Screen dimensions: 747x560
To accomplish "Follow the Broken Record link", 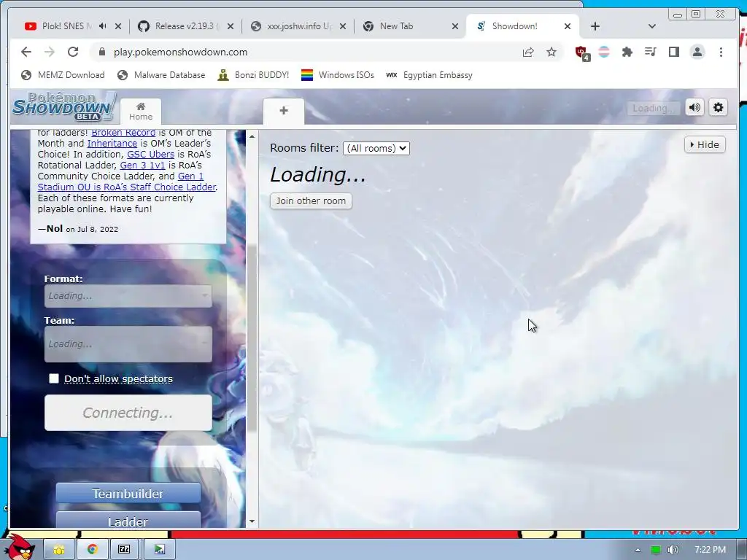I will 123,133.
